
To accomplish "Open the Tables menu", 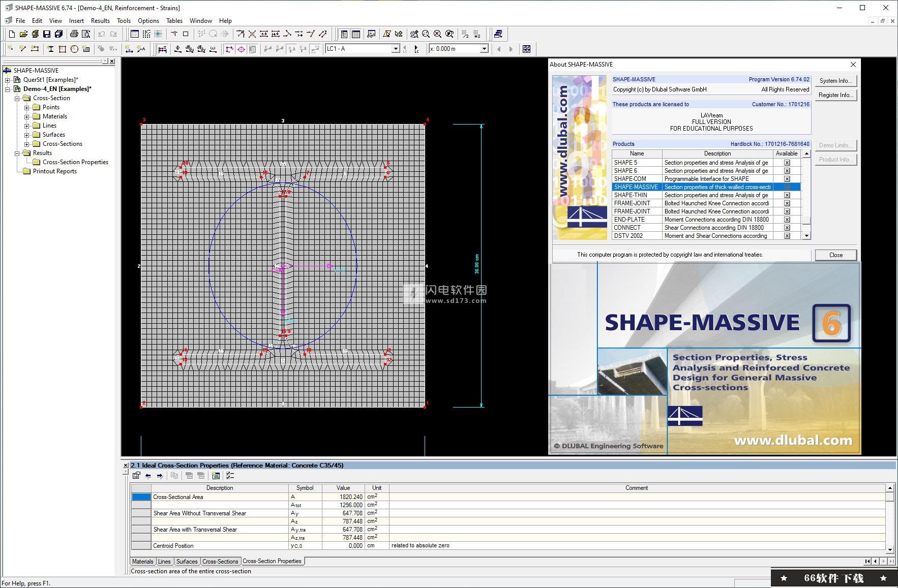I will click(x=174, y=21).
